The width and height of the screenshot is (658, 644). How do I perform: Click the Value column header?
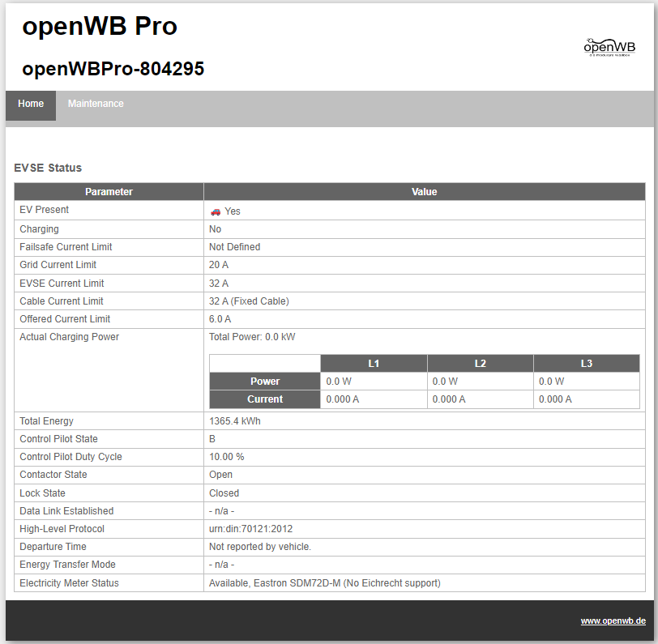point(425,192)
